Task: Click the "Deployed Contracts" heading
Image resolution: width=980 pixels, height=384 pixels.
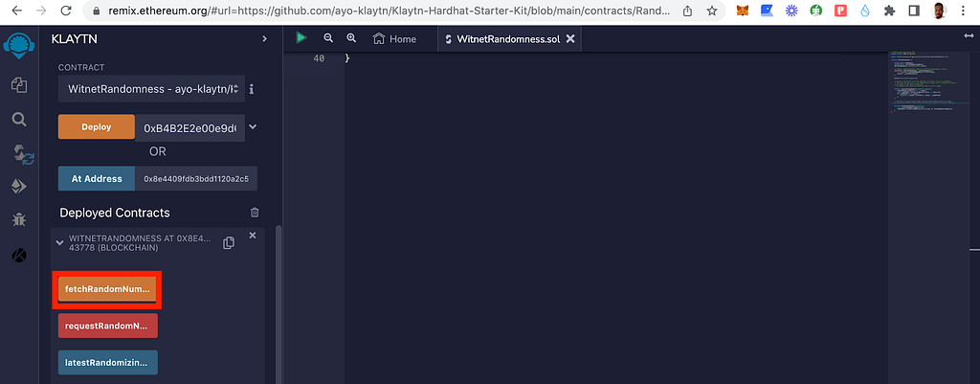Action: pos(115,213)
